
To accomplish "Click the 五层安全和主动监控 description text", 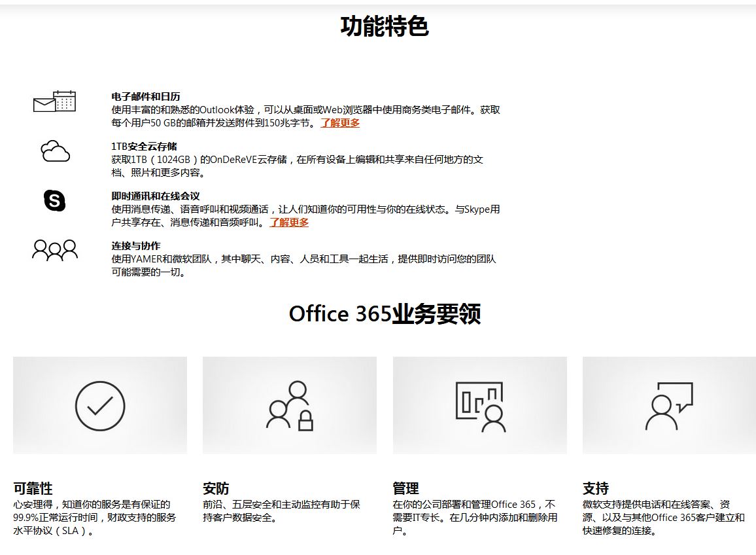I will pos(281,511).
